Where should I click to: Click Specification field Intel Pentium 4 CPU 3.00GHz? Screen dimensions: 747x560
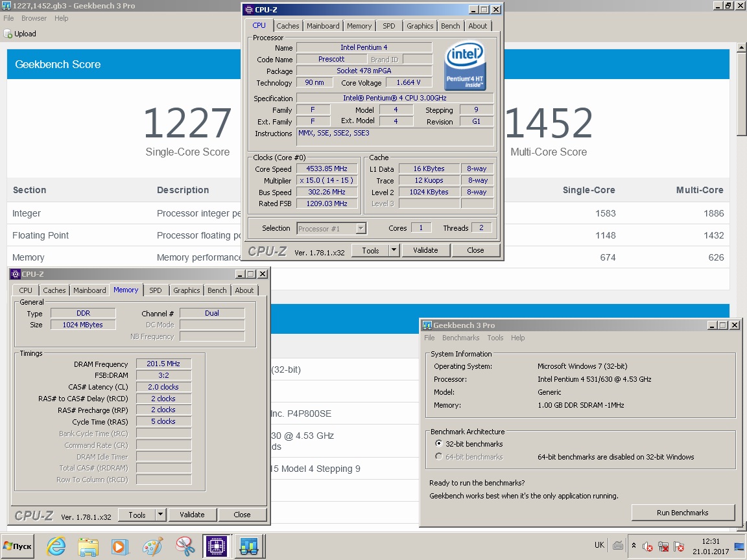(394, 98)
